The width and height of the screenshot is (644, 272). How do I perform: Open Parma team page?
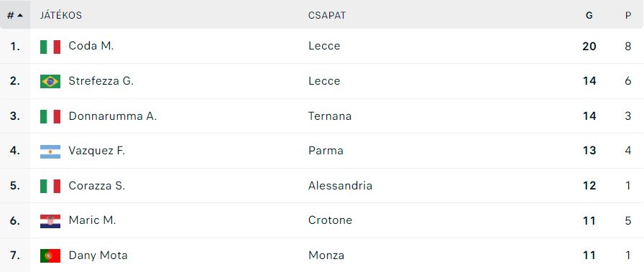pos(326,151)
